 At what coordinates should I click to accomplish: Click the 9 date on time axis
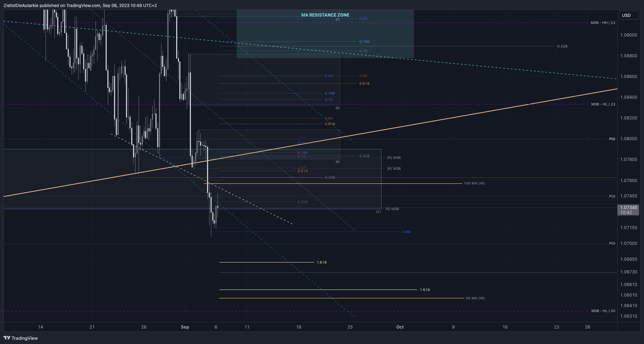click(x=453, y=327)
